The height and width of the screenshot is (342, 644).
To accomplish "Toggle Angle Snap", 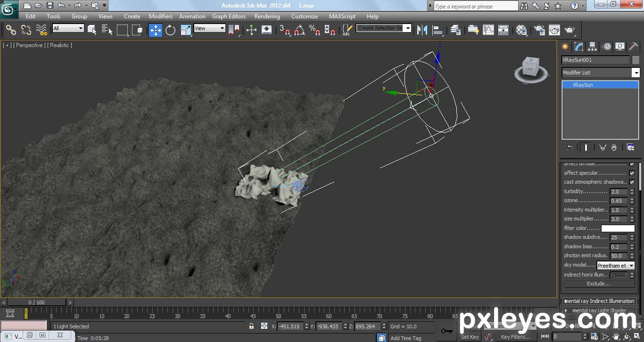I will point(300,30).
